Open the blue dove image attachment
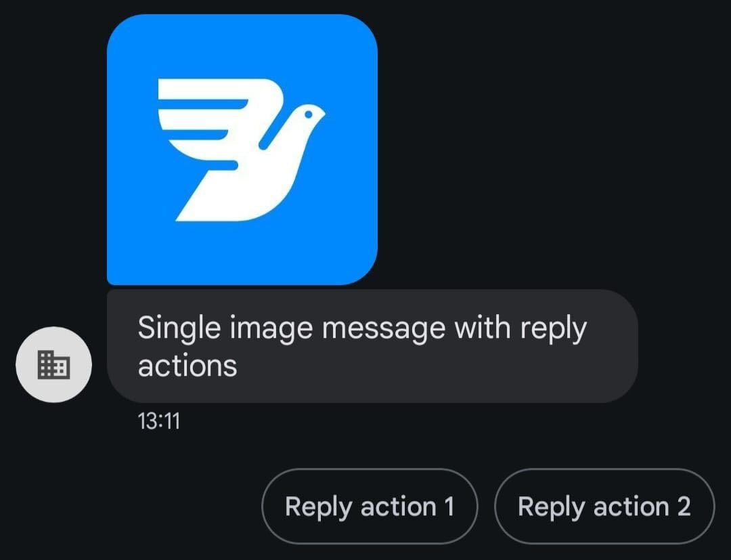Viewport: 731px width, 560px height. tap(242, 149)
